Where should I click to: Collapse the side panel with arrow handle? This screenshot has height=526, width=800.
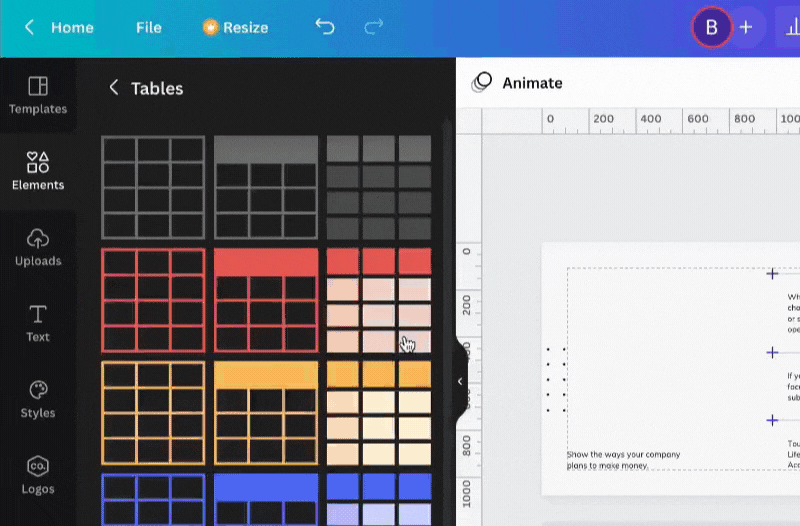click(460, 381)
